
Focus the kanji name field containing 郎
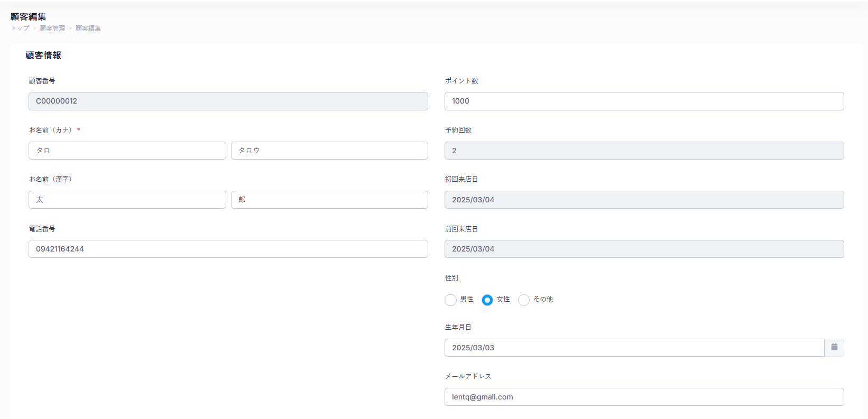coord(329,200)
